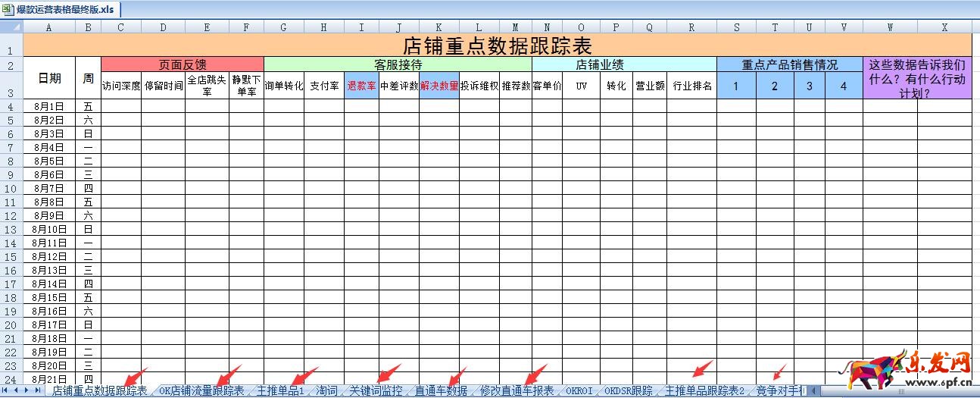Click the 重点产品销售情况 blue header cell
Viewport: 980px width, 398px height.
(x=790, y=64)
